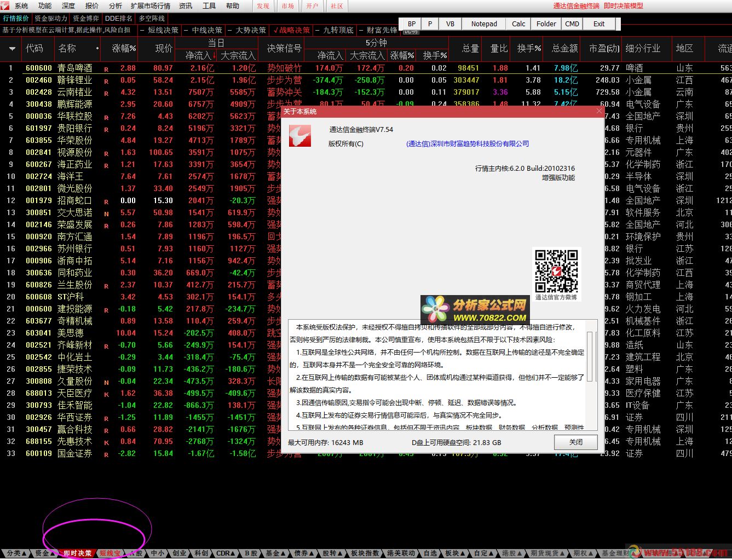Image resolution: width=732 pixels, height=560 pixels.
Task: Open the column menu arrow beside 代码
Action: [11, 49]
